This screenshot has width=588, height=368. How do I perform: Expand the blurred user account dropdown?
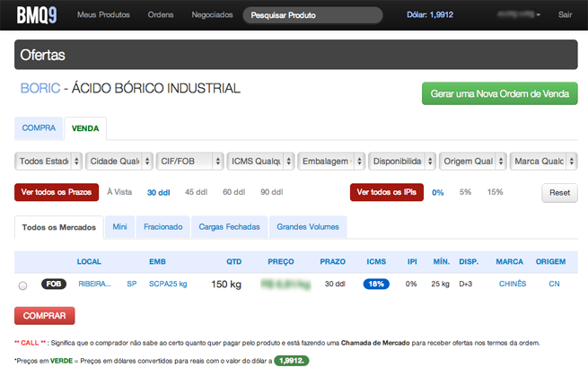pyautogui.click(x=519, y=14)
